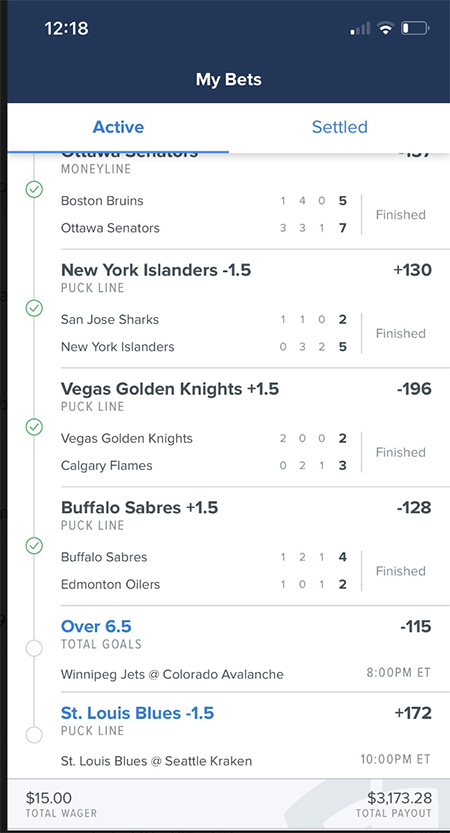Tap the green checkmark beside Vegas Golden Knights game
This screenshot has height=833, width=450.
coord(34,427)
